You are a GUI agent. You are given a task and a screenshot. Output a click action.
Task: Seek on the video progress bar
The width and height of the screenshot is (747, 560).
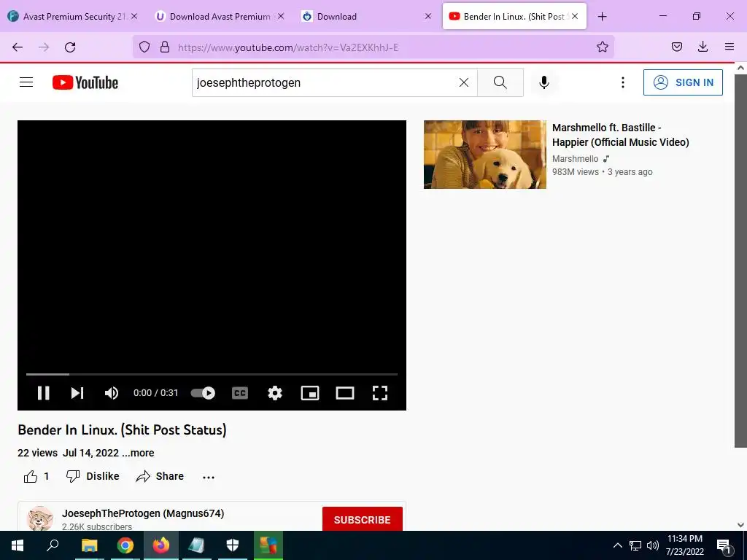212,374
